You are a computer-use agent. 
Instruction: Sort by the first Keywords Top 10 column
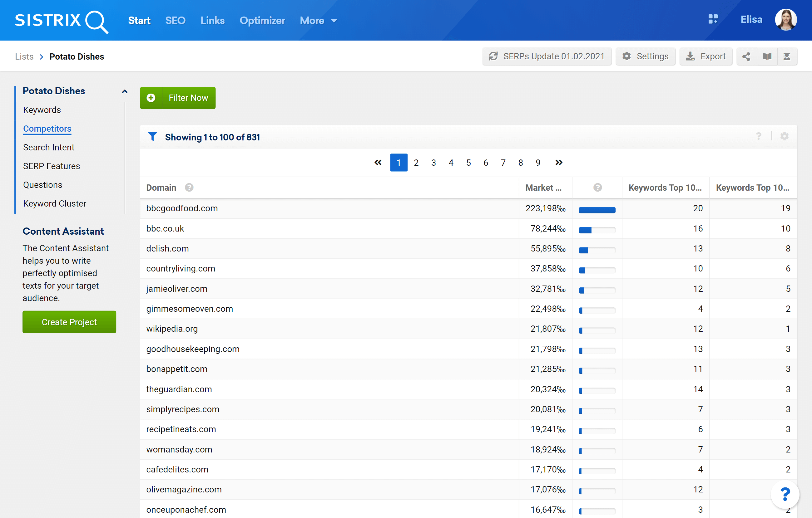pyautogui.click(x=665, y=188)
